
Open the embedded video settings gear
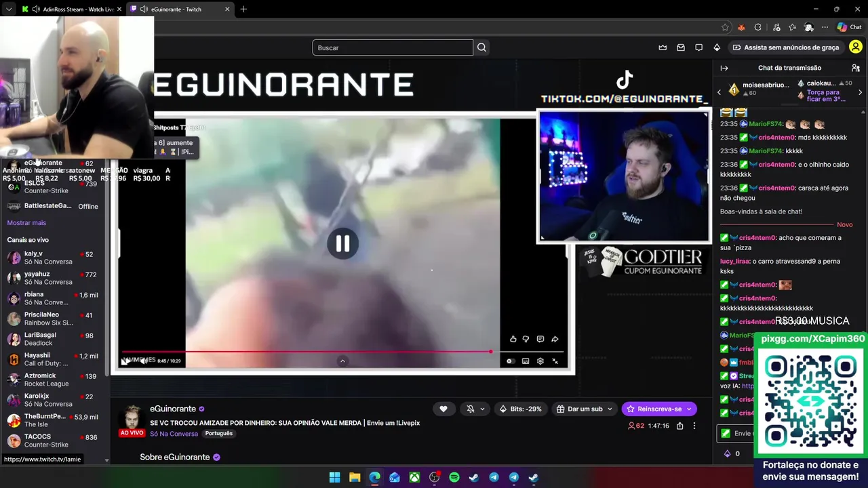[540, 361]
